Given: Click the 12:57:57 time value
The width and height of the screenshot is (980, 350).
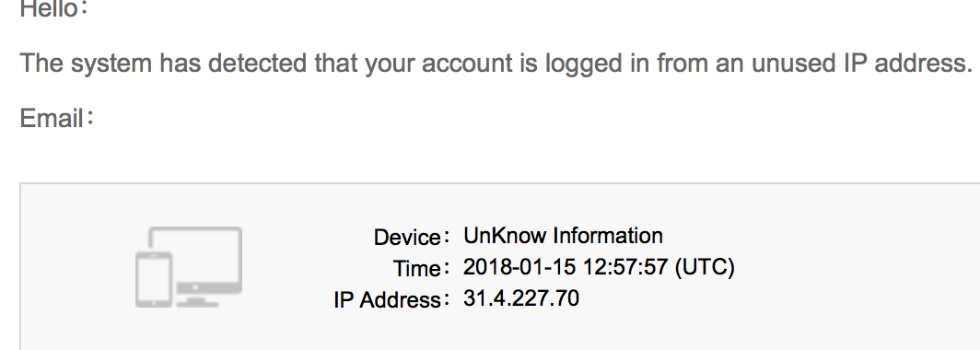Looking at the screenshot, I should click(625, 267).
